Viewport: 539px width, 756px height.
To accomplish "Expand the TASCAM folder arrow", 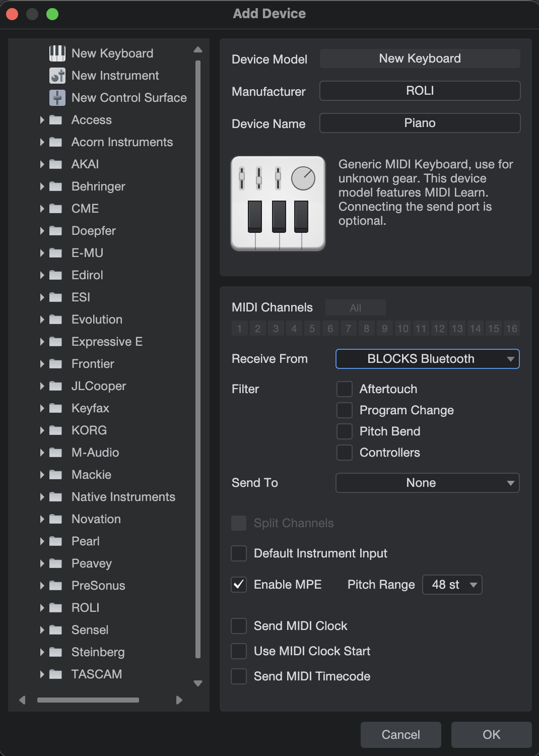I will 42,674.
